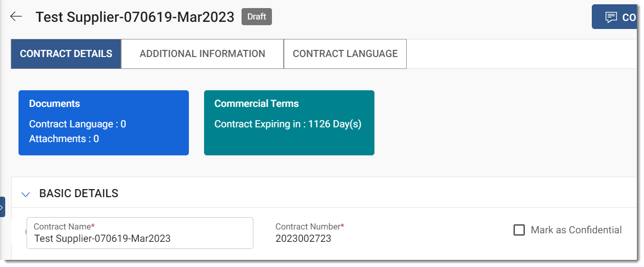Click the Attachments count line
Image resolution: width=644 pixels, height=267 pixels.
click(64, 139)
